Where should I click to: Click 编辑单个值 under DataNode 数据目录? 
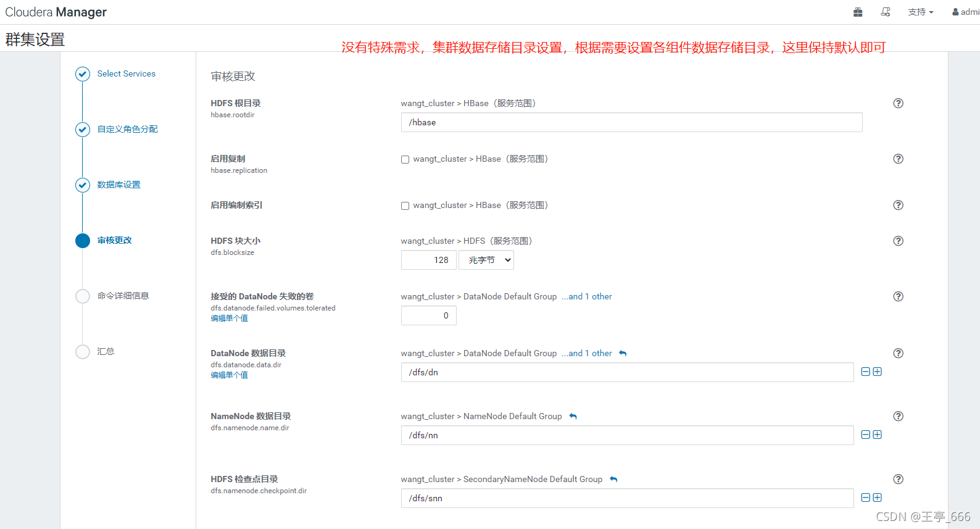(229, 375)
